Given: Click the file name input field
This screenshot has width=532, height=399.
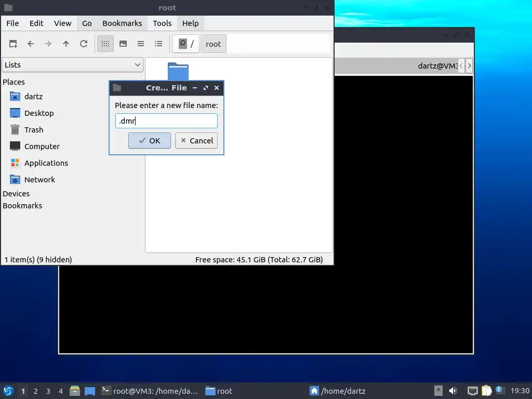Looking at the screenshot, I should point(166,121).
